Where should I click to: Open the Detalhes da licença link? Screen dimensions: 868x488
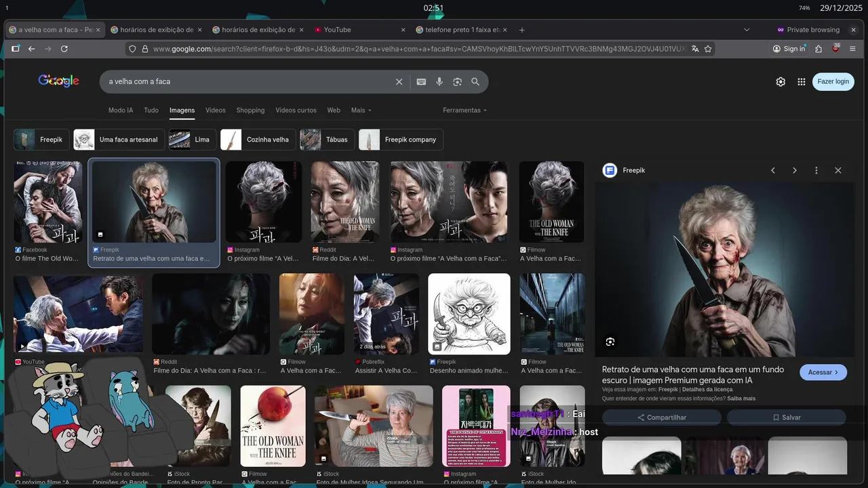tap(707, 390)
